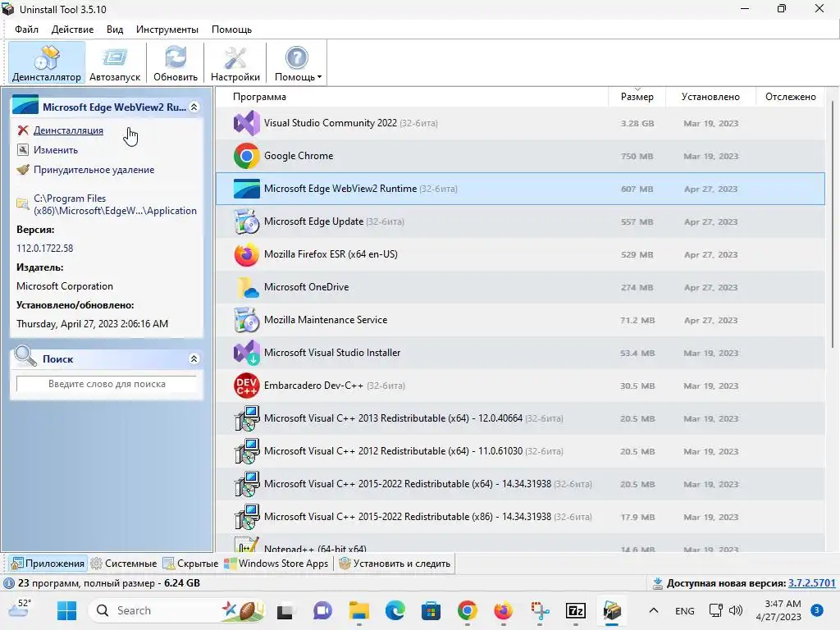The height and width of the screenshot is (630, 840).
Task: Click the magnifier icon of Поиск panel
Action: point(25,356)
